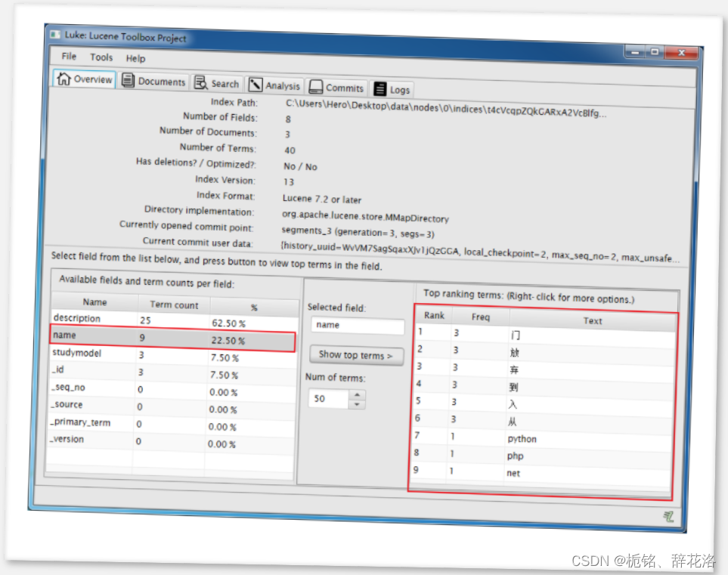The height and width of the screenshot is (575, 728).
Task: Open the Search tab
Action: 217,84
